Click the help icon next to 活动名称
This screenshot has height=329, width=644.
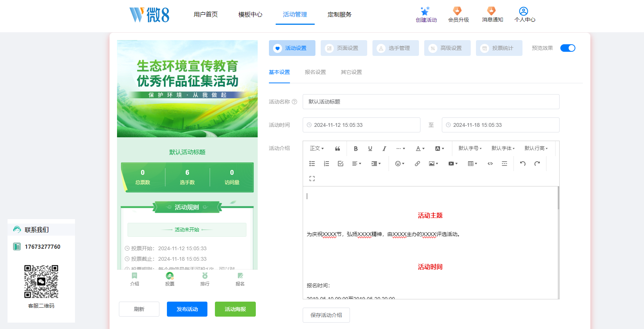[x=294, y=102]
